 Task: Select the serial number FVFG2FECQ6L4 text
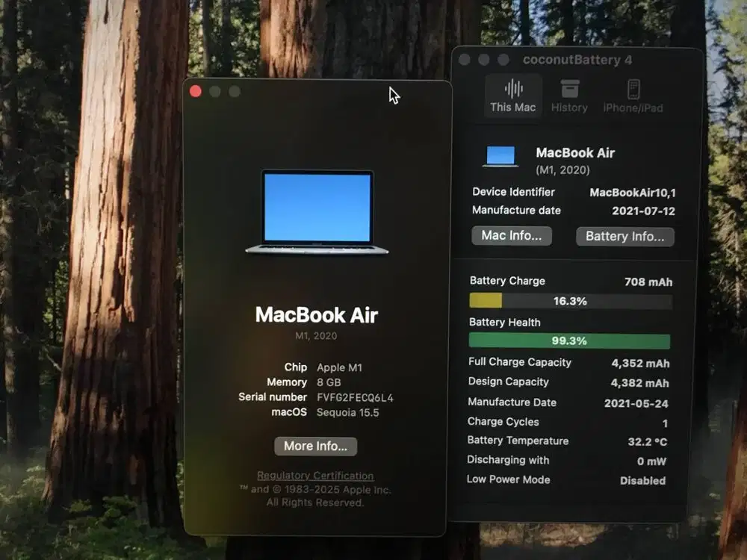pyautogui.click(x=355, y=397)
